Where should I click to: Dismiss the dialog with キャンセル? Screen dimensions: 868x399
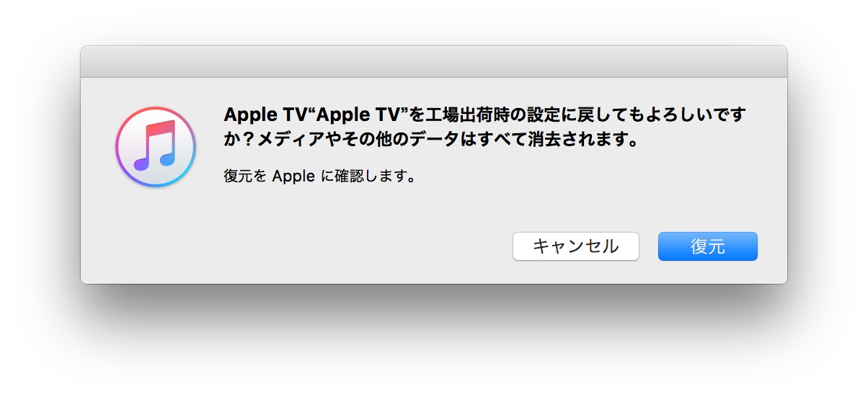(575, 246)
